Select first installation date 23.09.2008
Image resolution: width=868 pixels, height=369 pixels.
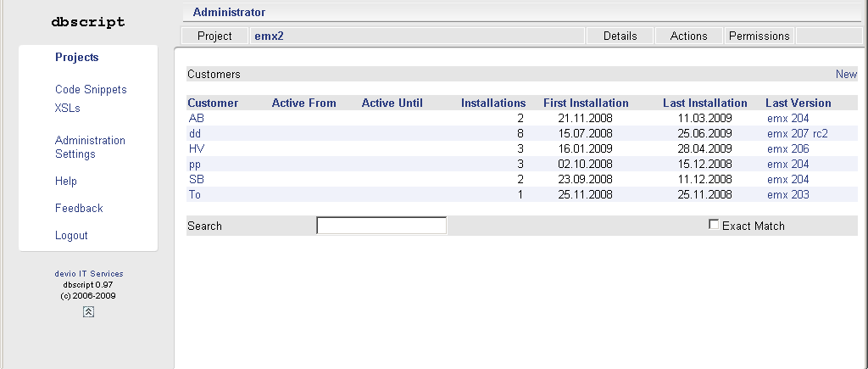point(585,180)
